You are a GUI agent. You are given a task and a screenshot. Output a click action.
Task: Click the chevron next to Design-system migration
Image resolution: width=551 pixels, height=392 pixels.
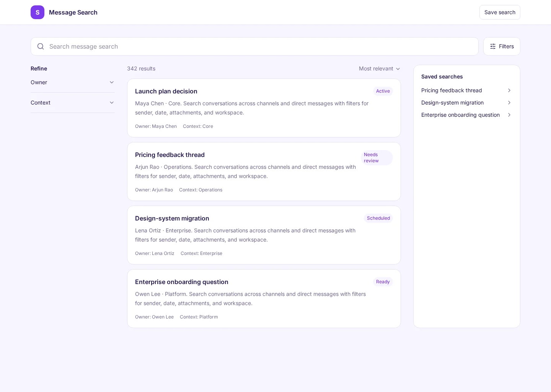(x=509, y=103)
